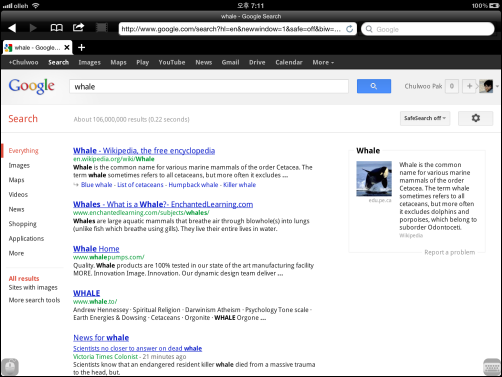502x377 pixels.
Task: Filter by Images in left sidebar
Action: point(19,165)
